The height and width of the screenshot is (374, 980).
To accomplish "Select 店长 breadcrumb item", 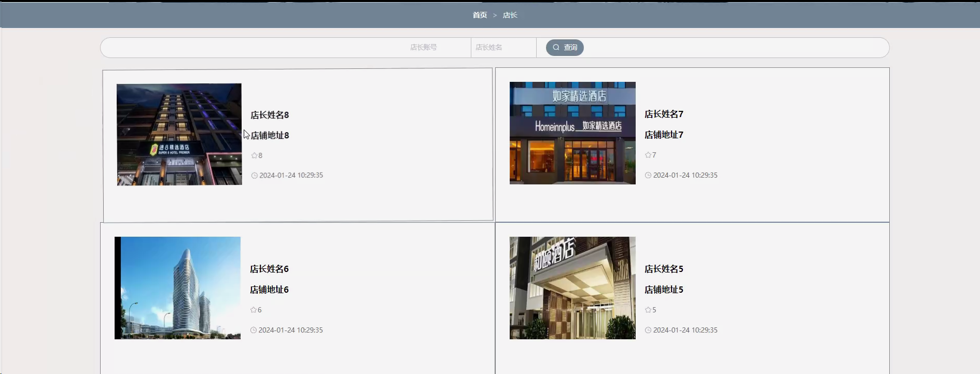I will click(510, 15).
